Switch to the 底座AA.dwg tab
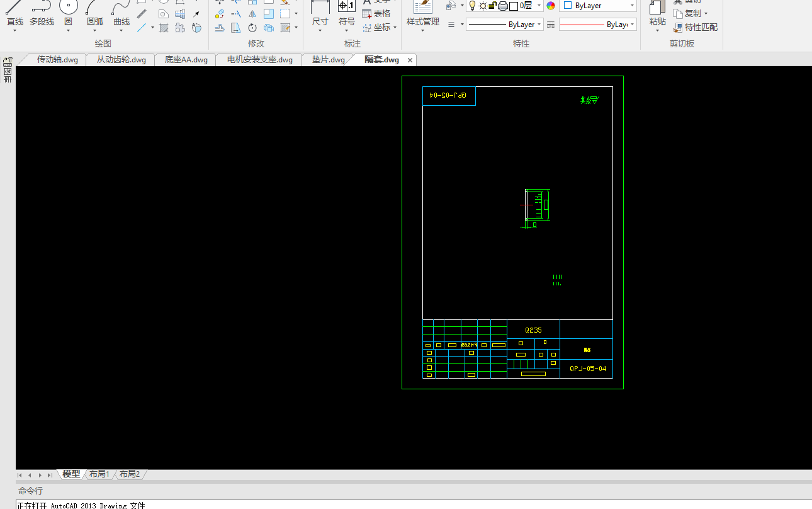The width and height of the screenshot is (812, 509). tap(186, 60)
